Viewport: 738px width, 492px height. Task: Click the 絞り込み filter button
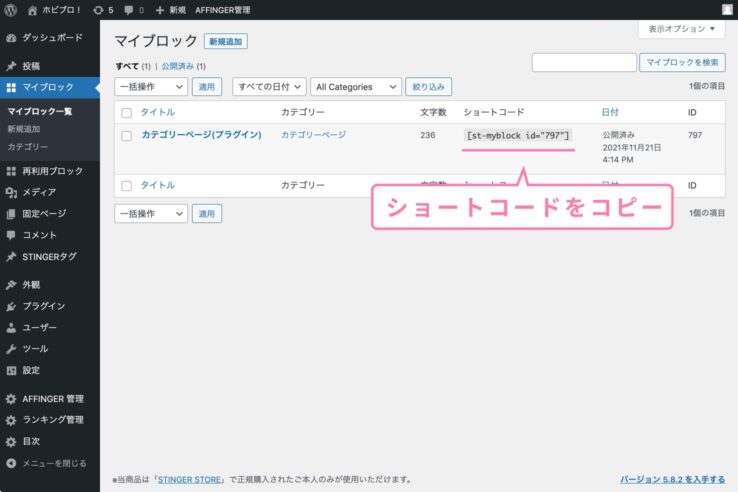(428, 87)
